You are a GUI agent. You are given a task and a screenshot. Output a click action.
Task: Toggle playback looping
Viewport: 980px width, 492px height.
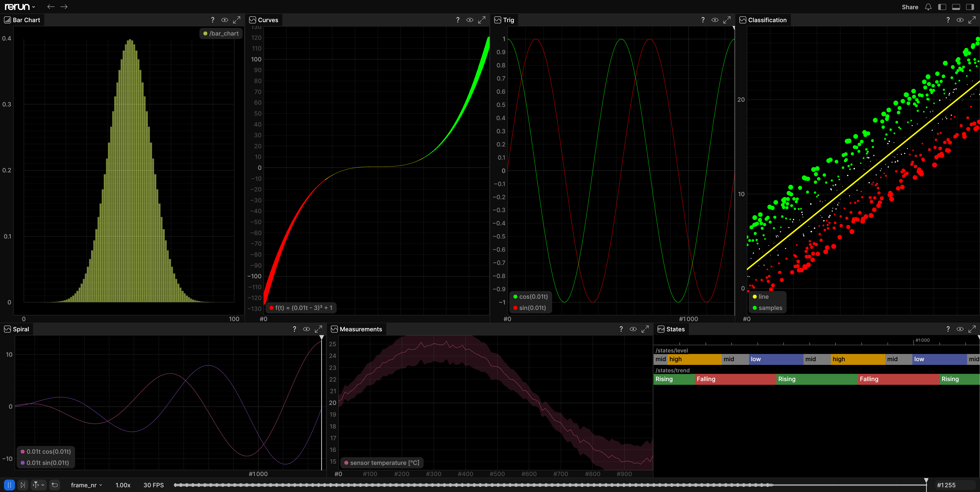[x=55, y=485]
